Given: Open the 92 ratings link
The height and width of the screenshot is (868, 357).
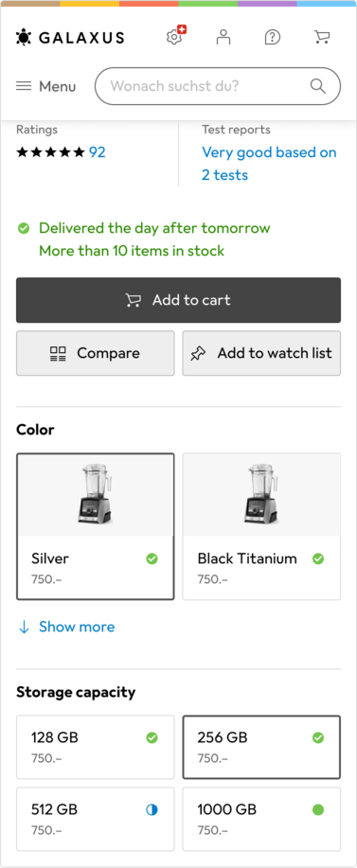Looking at the screenshot, I should (98, 152).
